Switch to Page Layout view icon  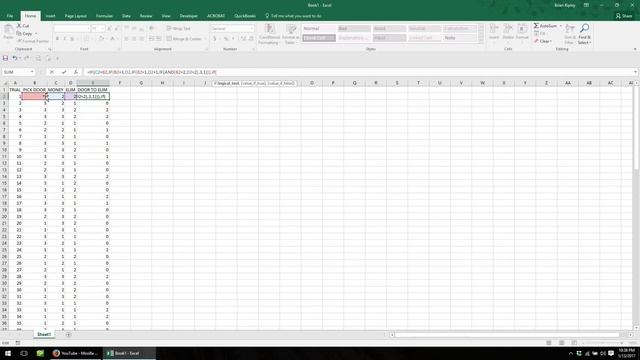[562, 343]
